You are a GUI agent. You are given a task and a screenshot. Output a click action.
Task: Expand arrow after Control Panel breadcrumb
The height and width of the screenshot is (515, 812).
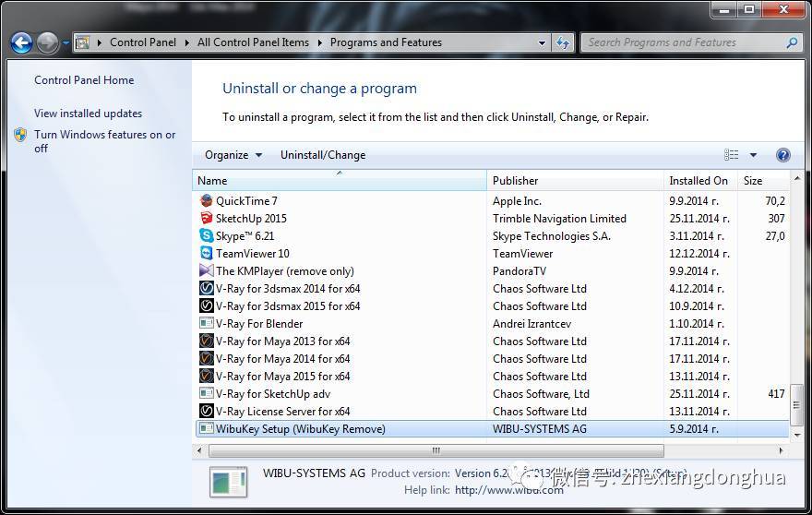pyautogui.click(x=187, y=43)
